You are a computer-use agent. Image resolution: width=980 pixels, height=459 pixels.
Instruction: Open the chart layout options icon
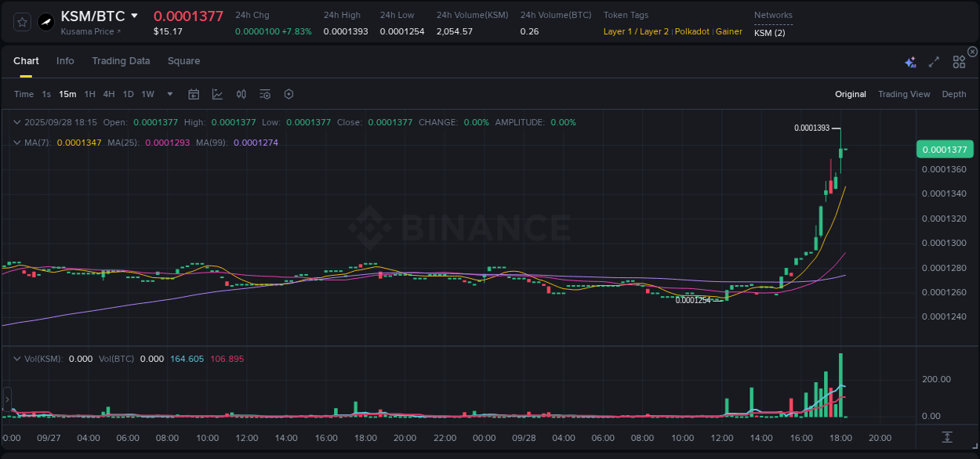point(959,61)
